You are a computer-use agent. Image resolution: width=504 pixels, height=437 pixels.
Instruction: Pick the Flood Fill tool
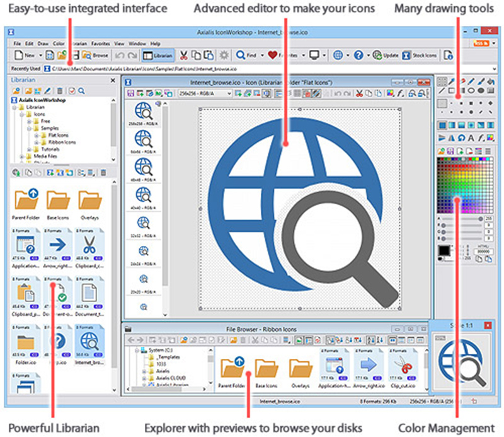(491, 81)
